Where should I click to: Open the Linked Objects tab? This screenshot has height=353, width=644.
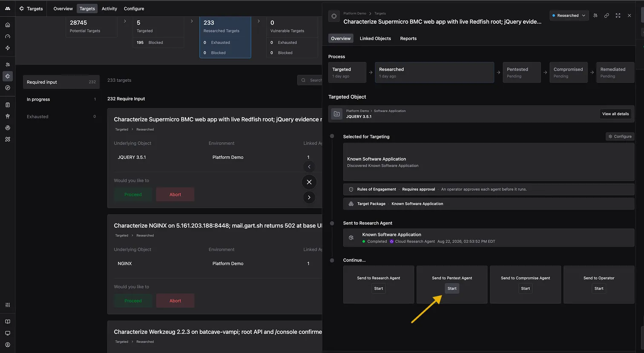pos(375,38)
